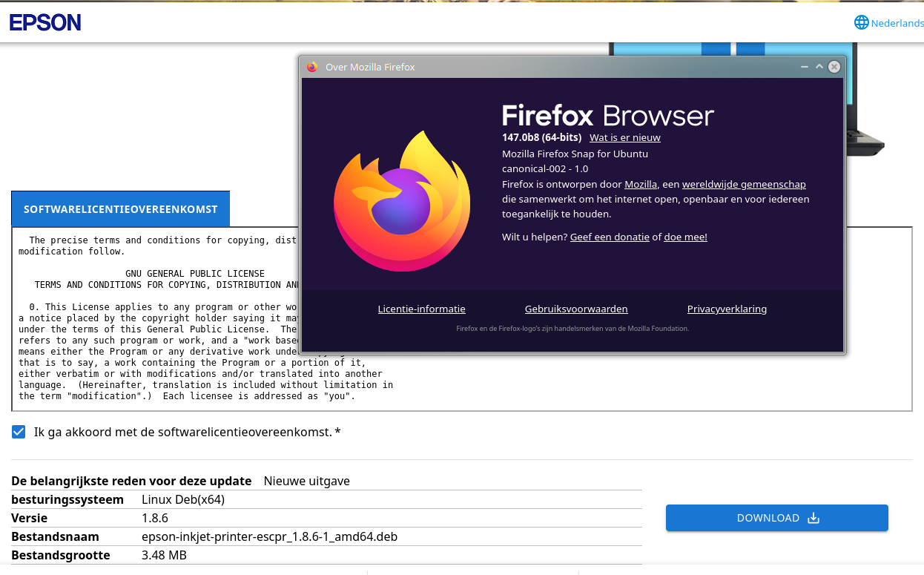Click the 'besturingssysteem' label
Viewport: 924px width, 575px height.
point(67,499)
